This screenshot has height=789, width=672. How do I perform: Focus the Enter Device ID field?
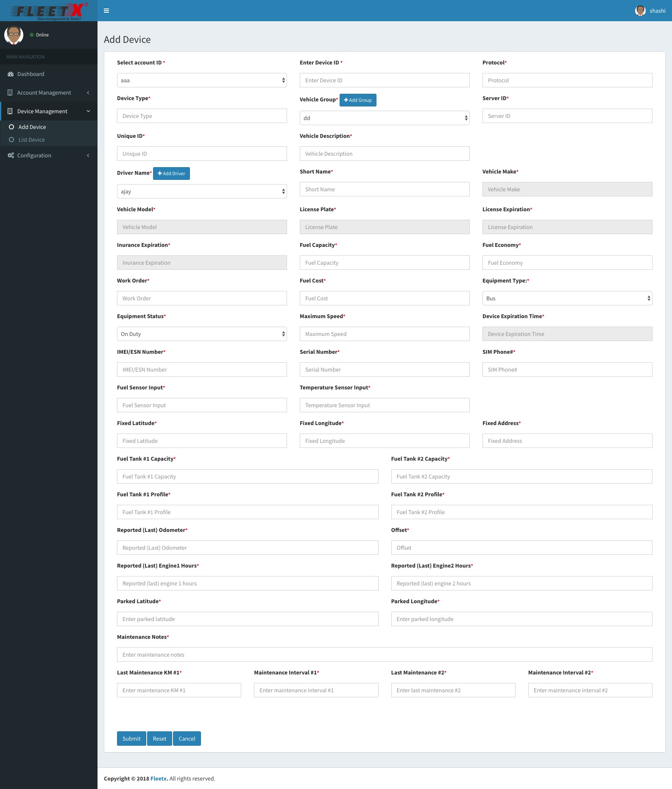click(x=385, y=80)
